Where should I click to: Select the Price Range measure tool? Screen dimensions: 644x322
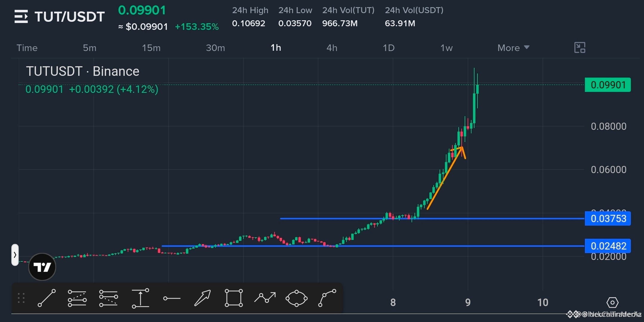pos(140,298)
